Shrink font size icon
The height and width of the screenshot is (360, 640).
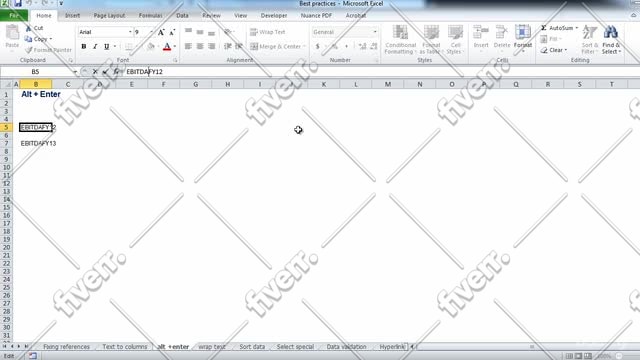(172, 32)
